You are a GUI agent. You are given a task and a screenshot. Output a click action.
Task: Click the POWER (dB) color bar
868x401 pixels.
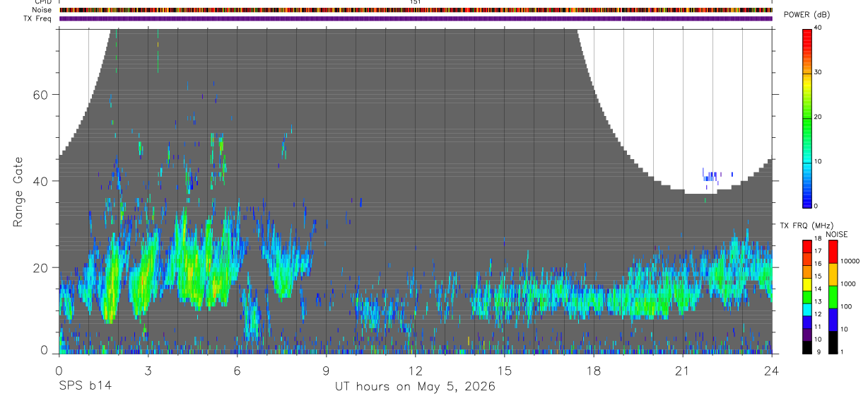click(807, 117)
